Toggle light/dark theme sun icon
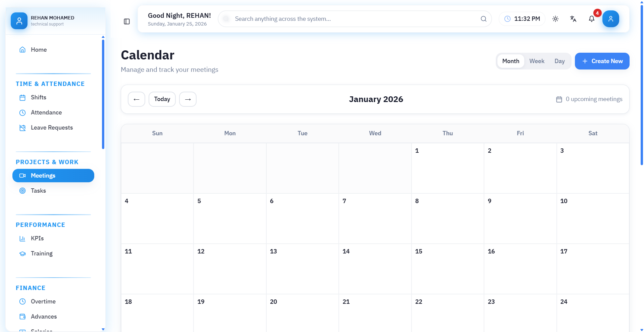This screenshot has width=644, height=332. 555,19
